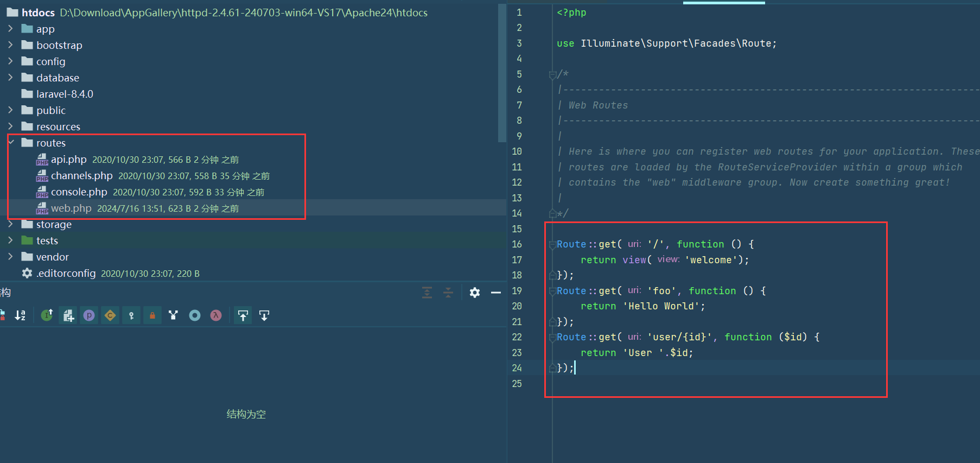Viewport: 980px width, 463px height.
Task: Select channels.php in the project tree
Action: pyautogui.click(x=82, y=176)
